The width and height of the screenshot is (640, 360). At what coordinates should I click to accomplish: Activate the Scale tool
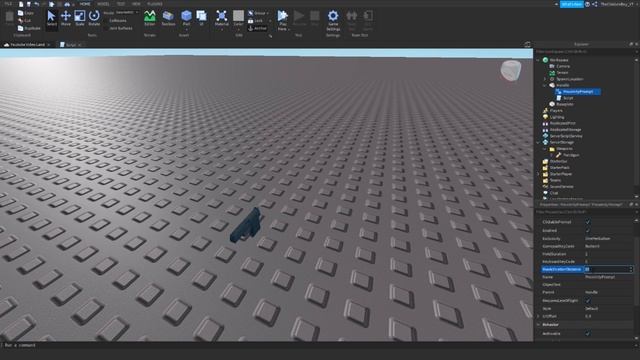(x=80, y=18)
